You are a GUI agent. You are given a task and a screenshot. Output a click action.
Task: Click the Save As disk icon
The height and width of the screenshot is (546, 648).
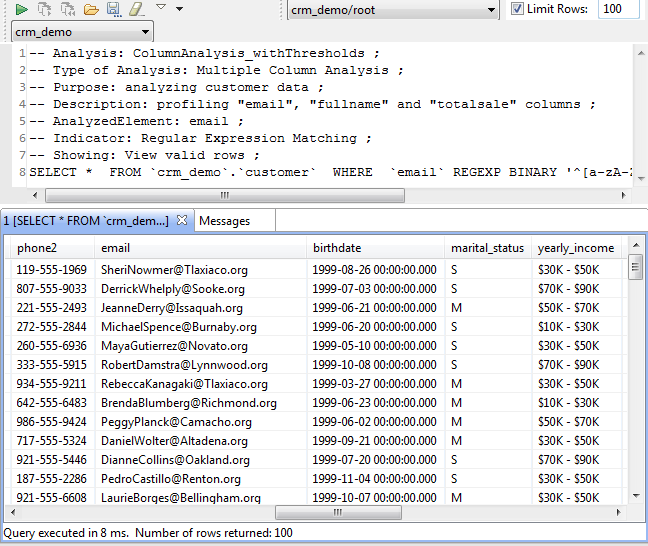click(x=114, y=9)
